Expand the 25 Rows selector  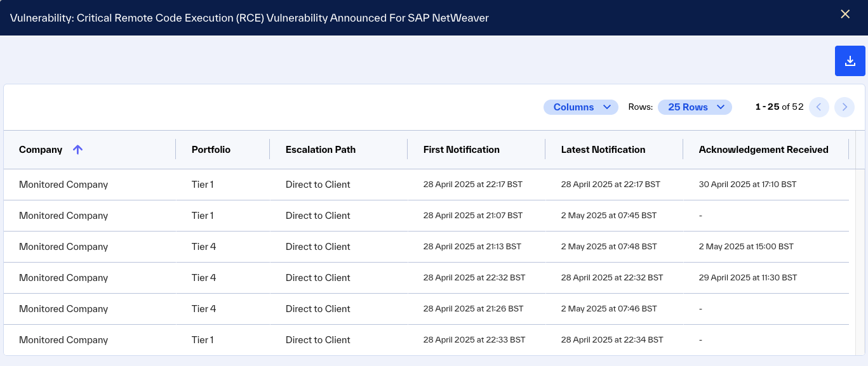tap(695, 107)
